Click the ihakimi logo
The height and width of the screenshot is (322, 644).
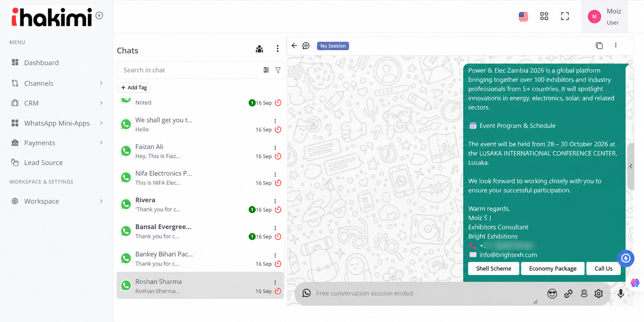(x=52, y=17)
